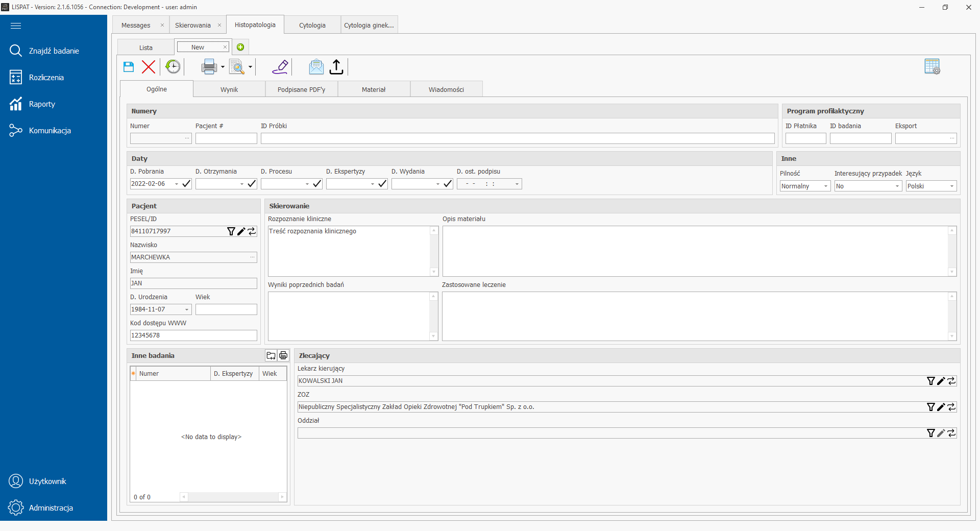Click the filter icon in PESEL/ID field
This screenshot has width=980, height=531.
231,231
